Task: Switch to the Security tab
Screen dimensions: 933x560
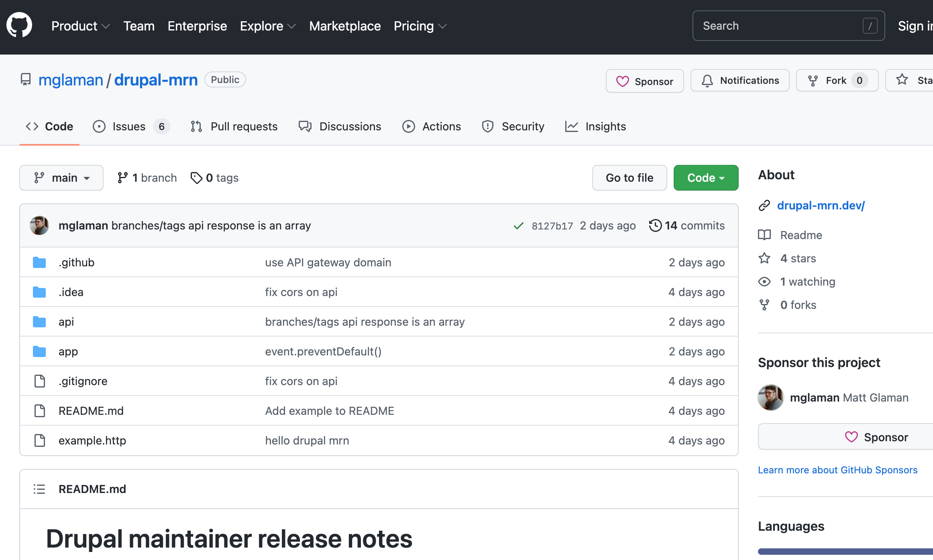Action: click(513, 126)
